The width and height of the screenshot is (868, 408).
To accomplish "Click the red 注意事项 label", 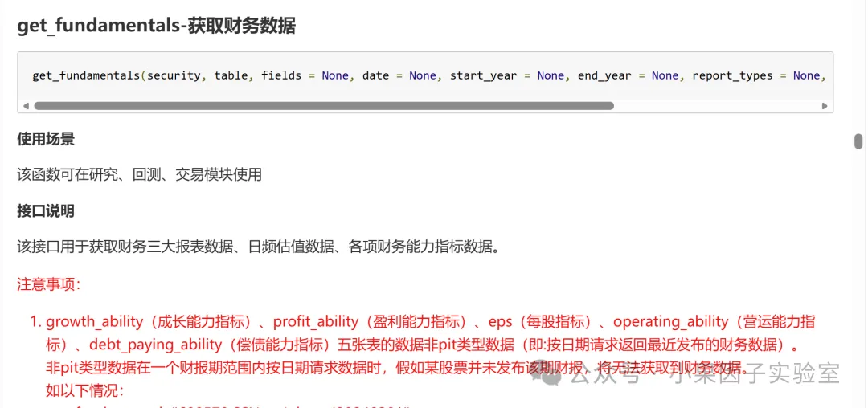I will (49, 284).
